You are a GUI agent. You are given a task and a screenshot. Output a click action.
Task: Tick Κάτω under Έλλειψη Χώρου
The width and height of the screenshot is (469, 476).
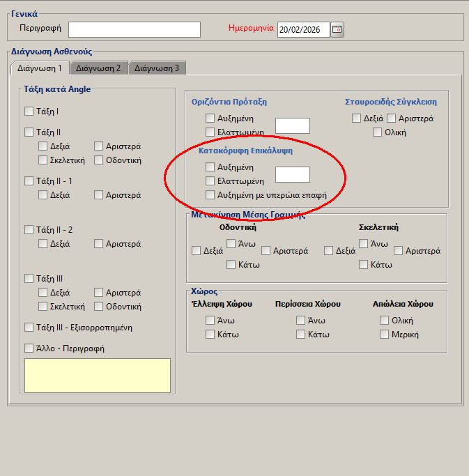[210, 335]
